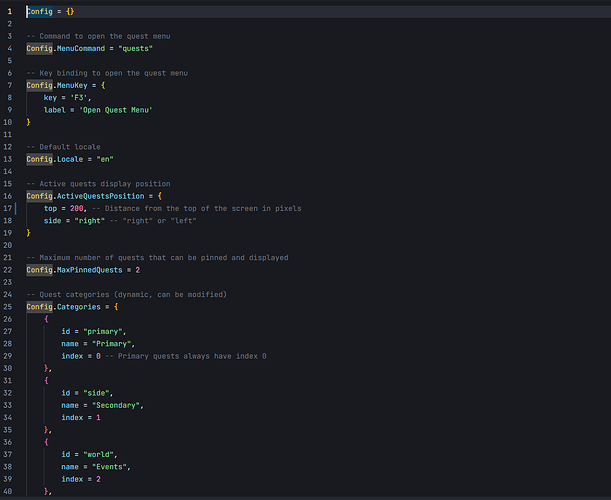Click the "Active quests display position" comment

click(98, 184)
